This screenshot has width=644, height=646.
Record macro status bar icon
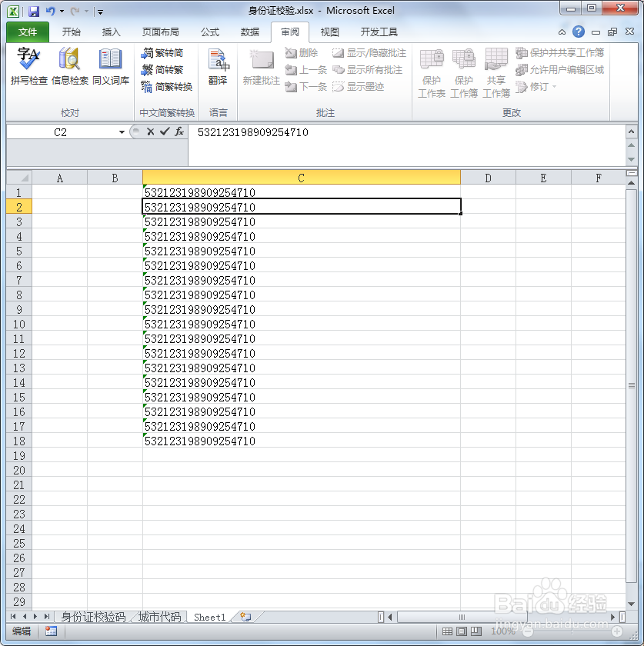[51, 631]
